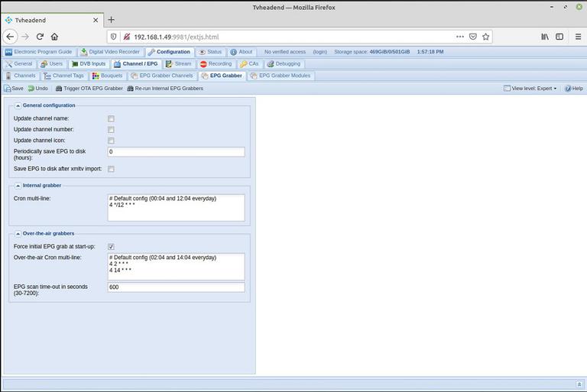The width and height of the screenshot is (587, 392).
Task: Click the browser URL address bar
Action: (292, 37)
